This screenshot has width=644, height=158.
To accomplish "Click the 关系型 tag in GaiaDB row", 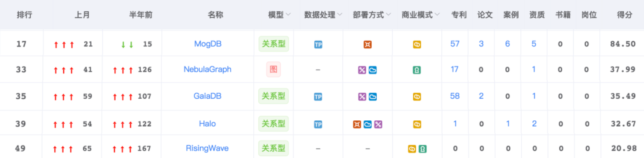I will pyautogui.click(x=274, y=96).
